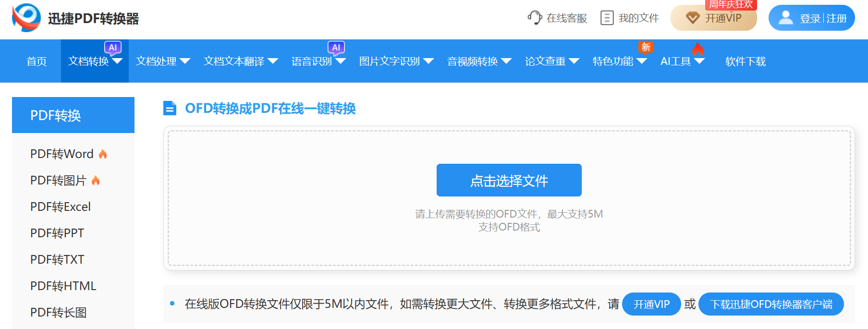Open the 语音识别 menu label

pos(312,61)
